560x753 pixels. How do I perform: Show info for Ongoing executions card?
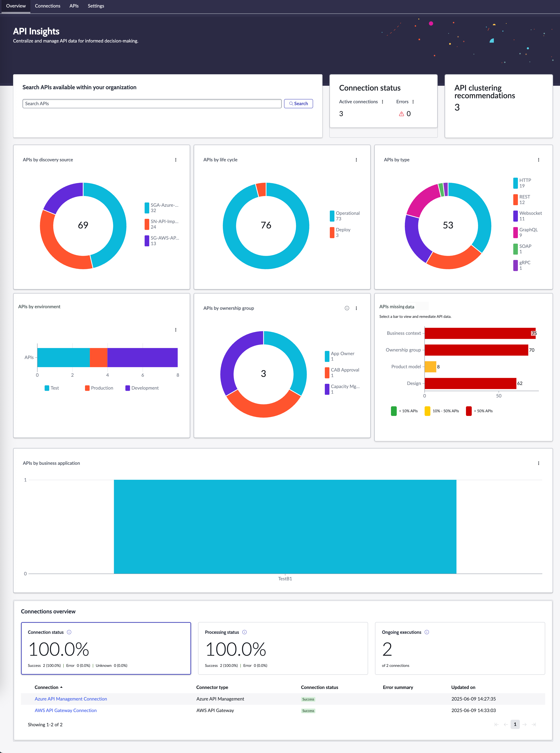tap(427, 632)
